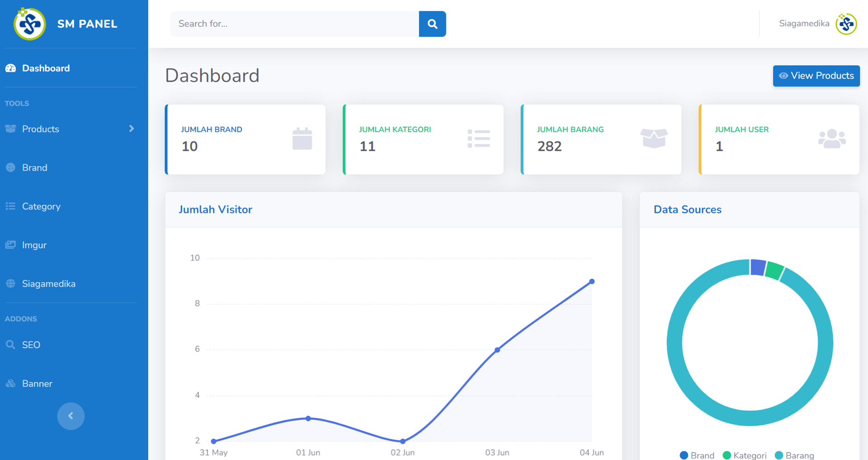Toggle the Kategori legend item
This screenshot has width=868, height=460.
pos(745,455)
